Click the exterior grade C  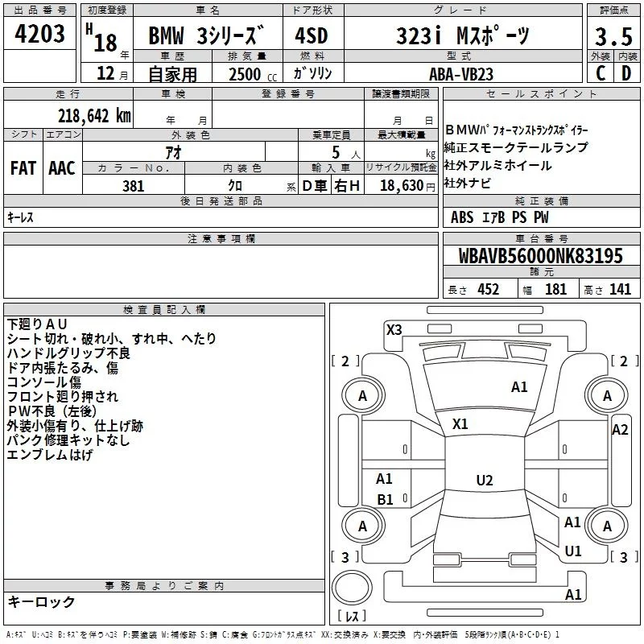pyautogui.click(x=600, y=73)
